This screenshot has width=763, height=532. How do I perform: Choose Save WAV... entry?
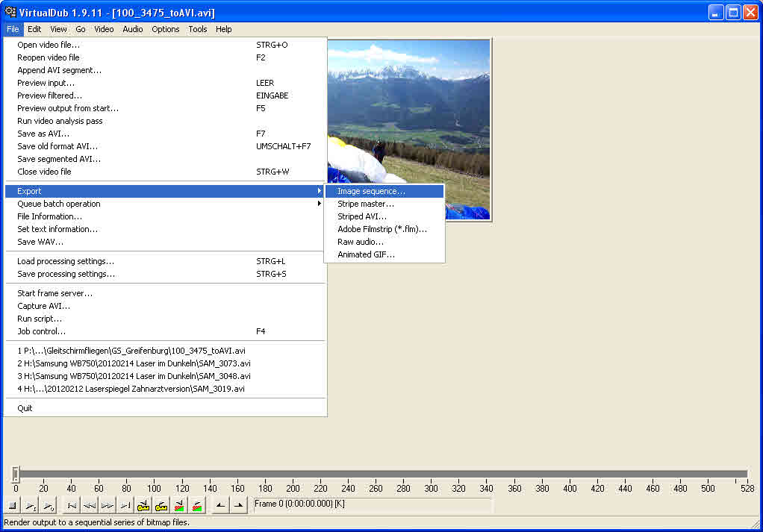point(164,242)
